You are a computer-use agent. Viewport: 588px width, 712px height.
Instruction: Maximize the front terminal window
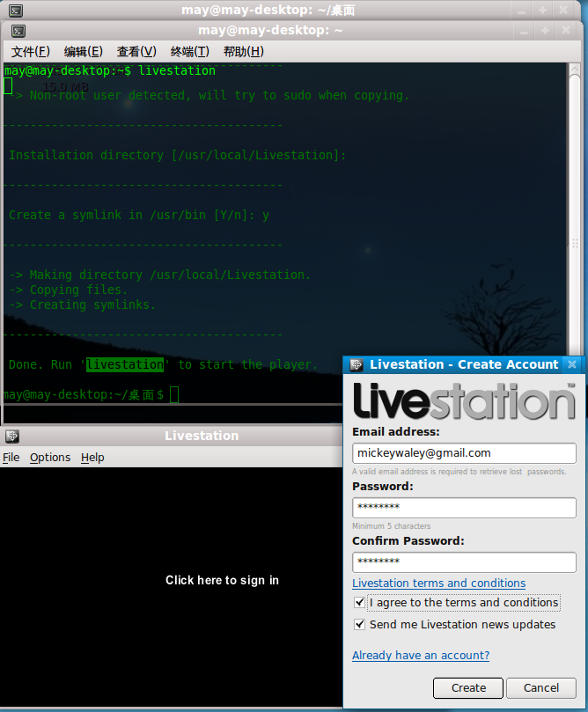coord(545,31)
